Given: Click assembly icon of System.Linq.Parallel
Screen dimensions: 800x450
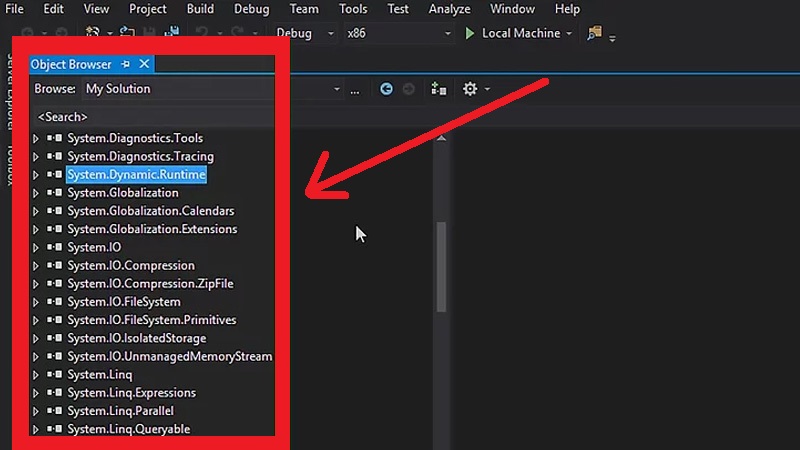Looking at the screenshot, I should coord(55,411).
